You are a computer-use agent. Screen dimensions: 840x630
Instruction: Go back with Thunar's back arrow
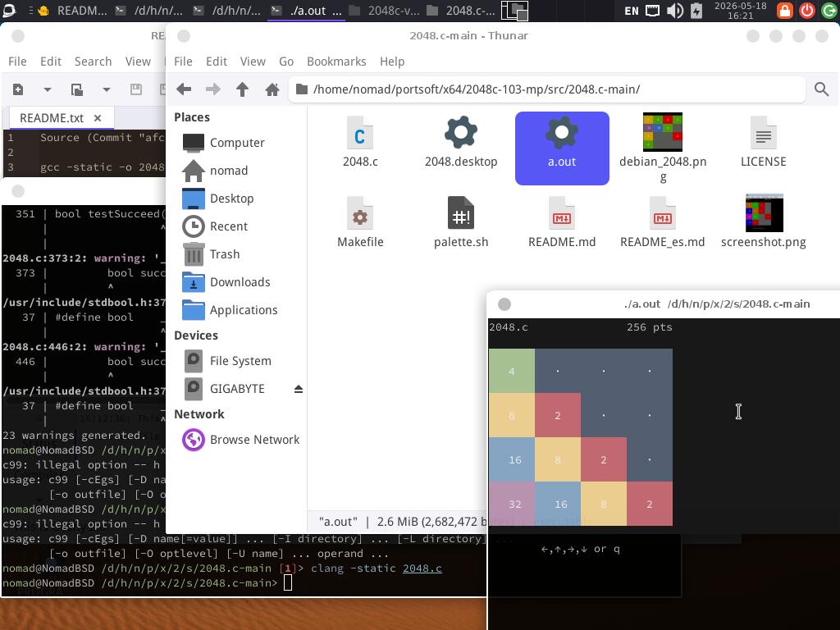(184, 89)
